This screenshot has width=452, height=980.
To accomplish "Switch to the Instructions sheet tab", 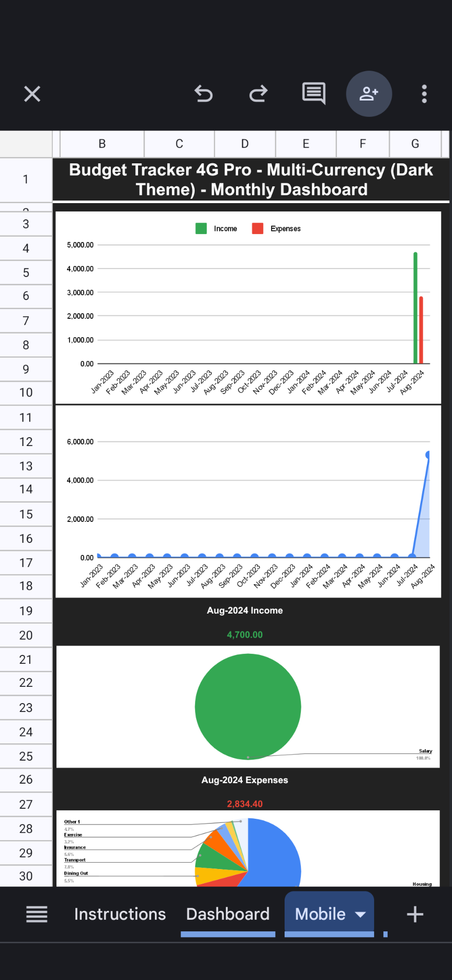I will point(120,914).
